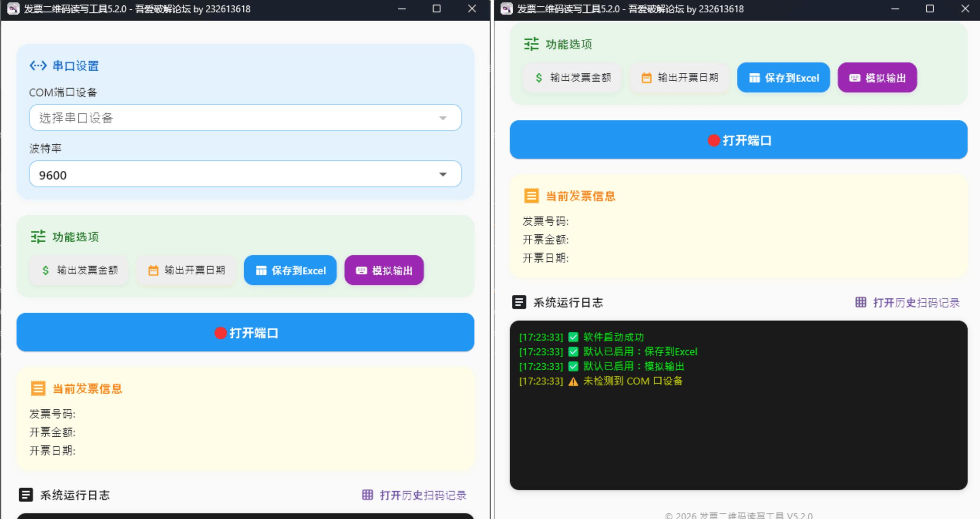980x519 pixels.
Task: Click the 波特率 label in left window
Action: (45, 148)
